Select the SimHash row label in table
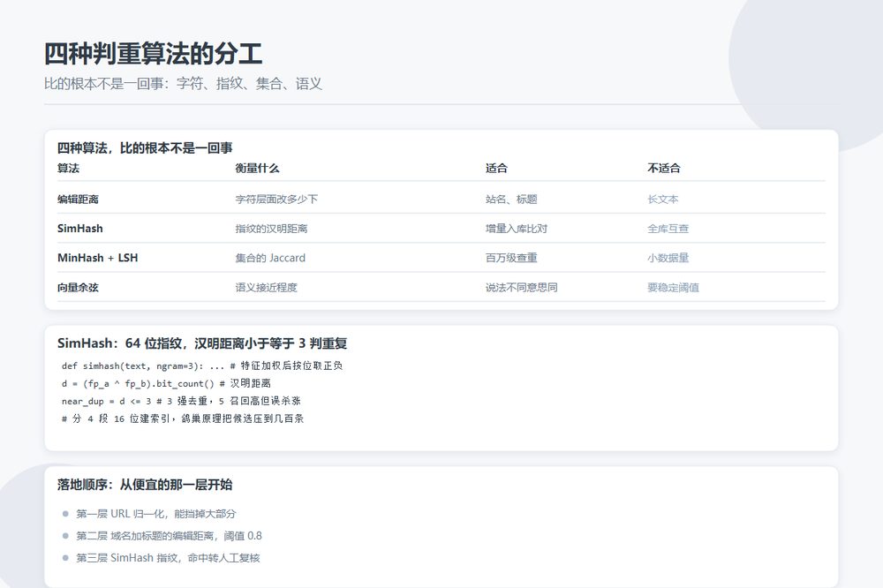The image size is (883, 588). (80, 229)
